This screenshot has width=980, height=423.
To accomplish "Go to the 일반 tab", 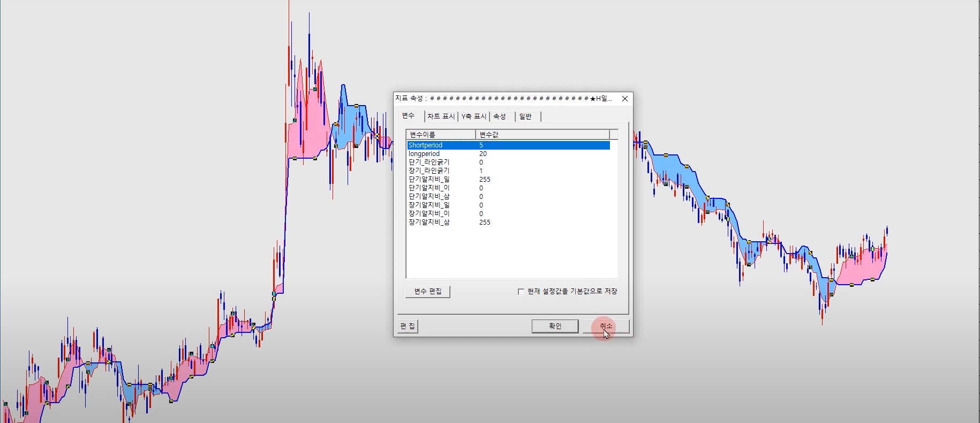I will tap(525, 116).
